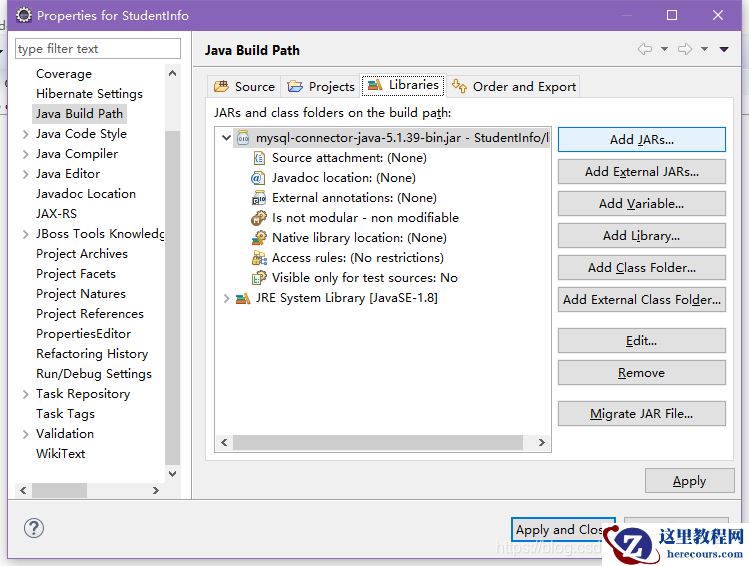Screen dimensions: 749x566
Task: Select PropertiesEditor category
Action: coord(83,334)
